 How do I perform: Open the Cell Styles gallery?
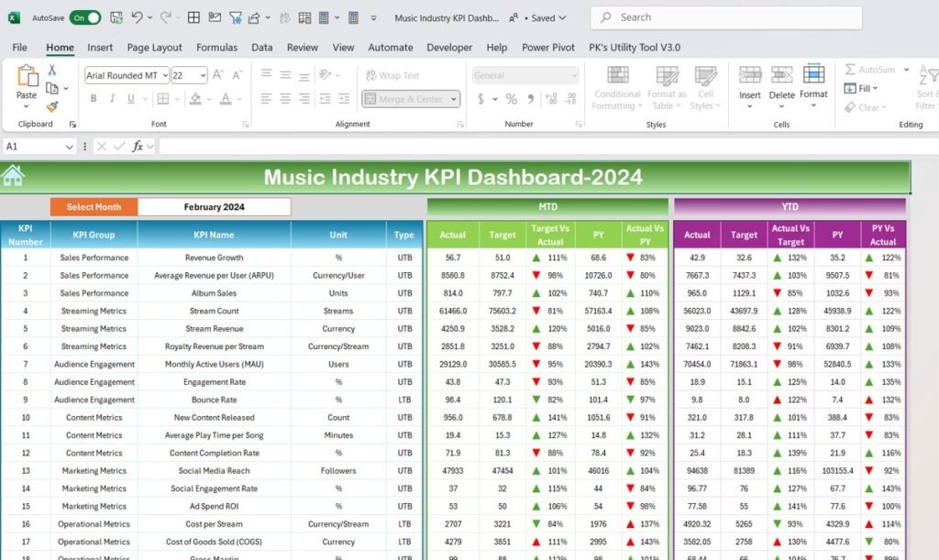[x=705, y=88]
